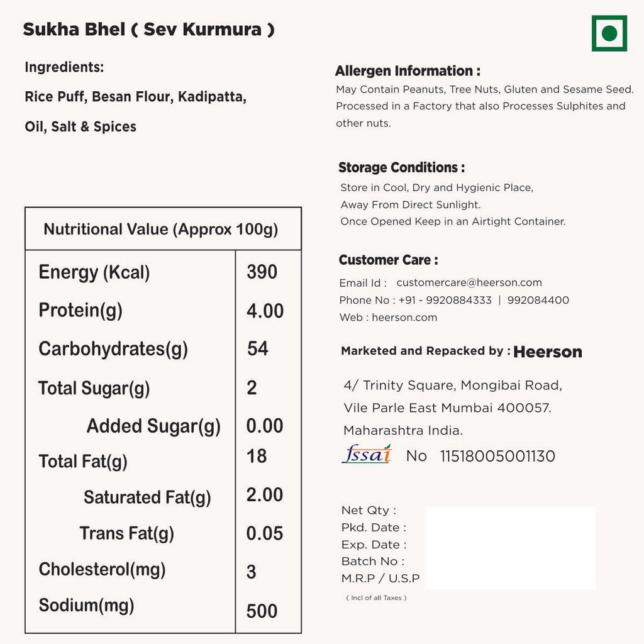This screenshot has width=644, height=644.
Task: Click the Allergen Information heading
Action: [408, 71]
